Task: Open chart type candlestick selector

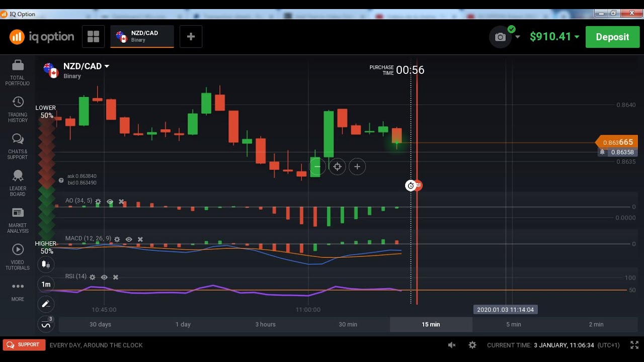Action: click(46, 264)
